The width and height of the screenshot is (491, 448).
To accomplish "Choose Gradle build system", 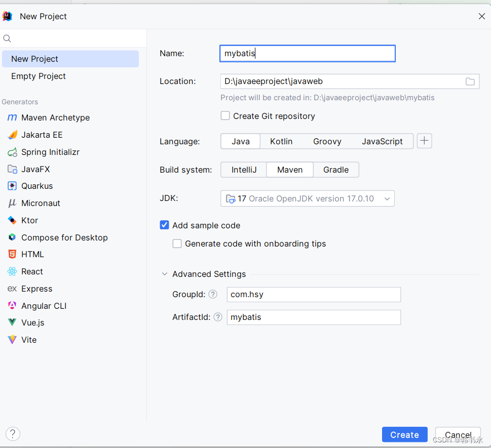I will [336, 170].
